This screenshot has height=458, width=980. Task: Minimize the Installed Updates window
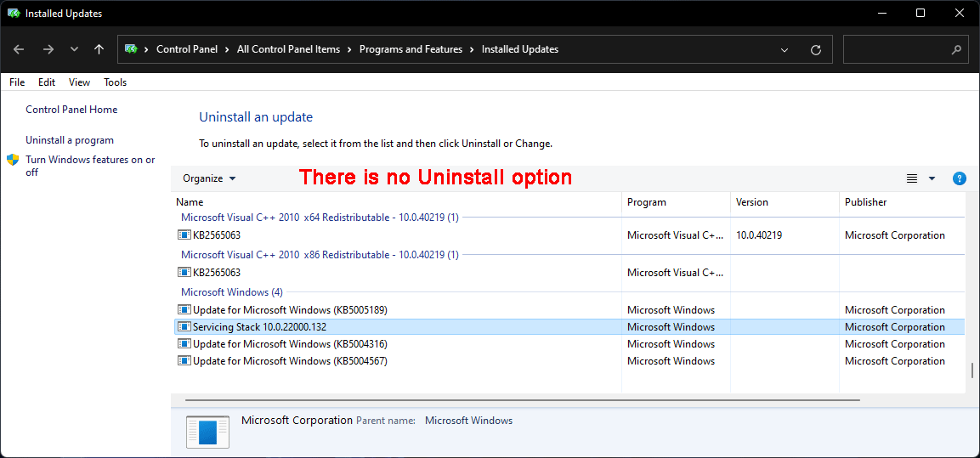[881, 13]
